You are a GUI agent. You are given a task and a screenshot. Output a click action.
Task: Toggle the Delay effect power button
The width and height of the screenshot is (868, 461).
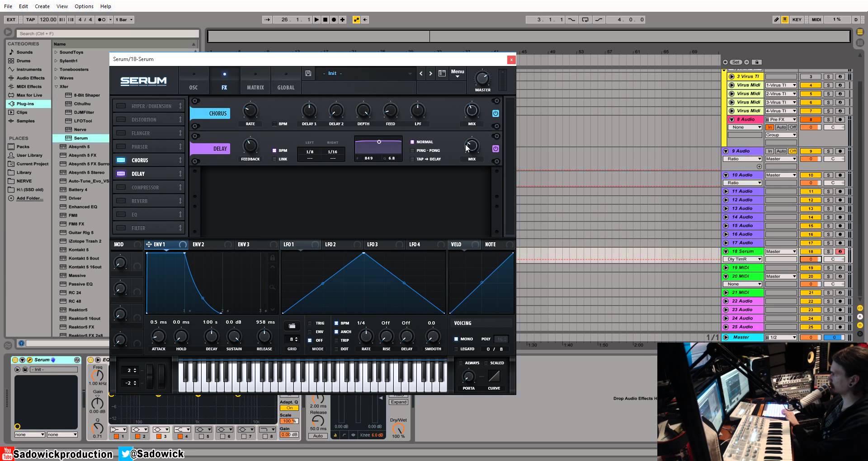pyautogui.click(x=495, y=149)
